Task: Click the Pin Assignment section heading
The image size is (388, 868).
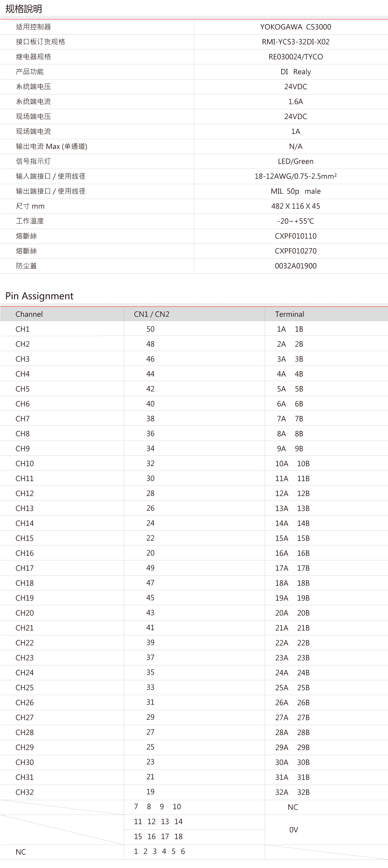Action: pos(39,296)
